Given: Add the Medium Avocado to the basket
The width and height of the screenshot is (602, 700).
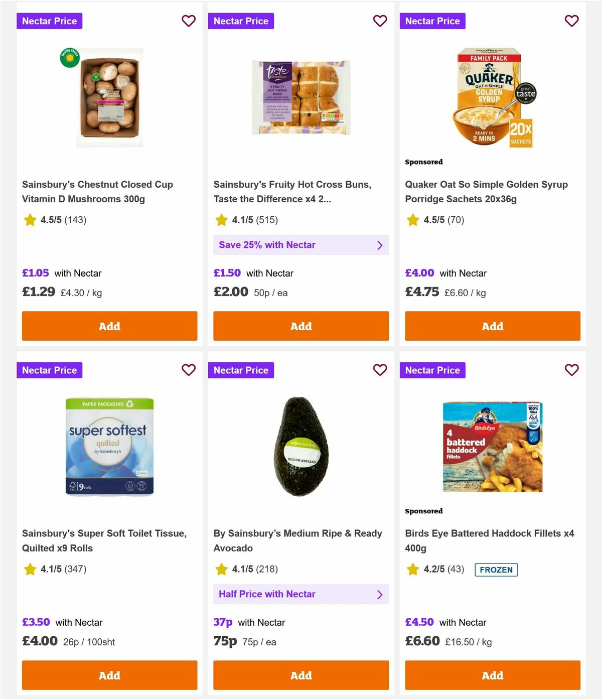Looking at the screenshot, I should (x=301, y=675).
